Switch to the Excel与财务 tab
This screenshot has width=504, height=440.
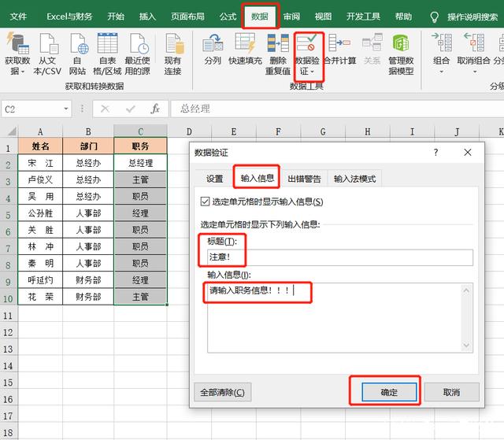click(69, 17)
